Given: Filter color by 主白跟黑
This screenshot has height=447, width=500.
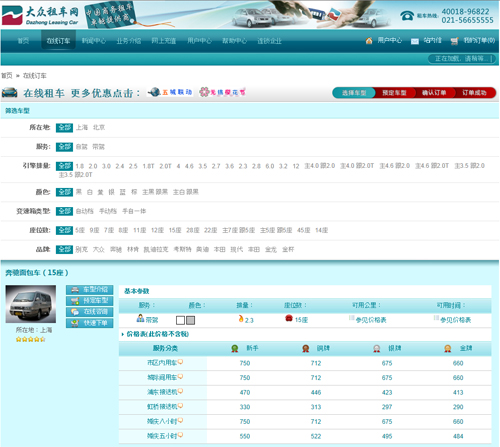Looking at the screenshot, I should click(x=186, y=192).
